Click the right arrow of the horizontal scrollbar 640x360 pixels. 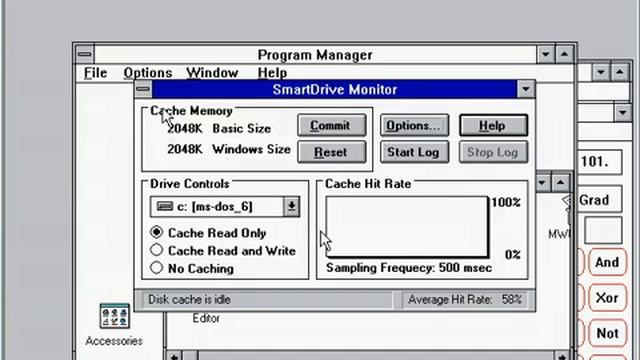pyautogui.click(x=562, y=356)
